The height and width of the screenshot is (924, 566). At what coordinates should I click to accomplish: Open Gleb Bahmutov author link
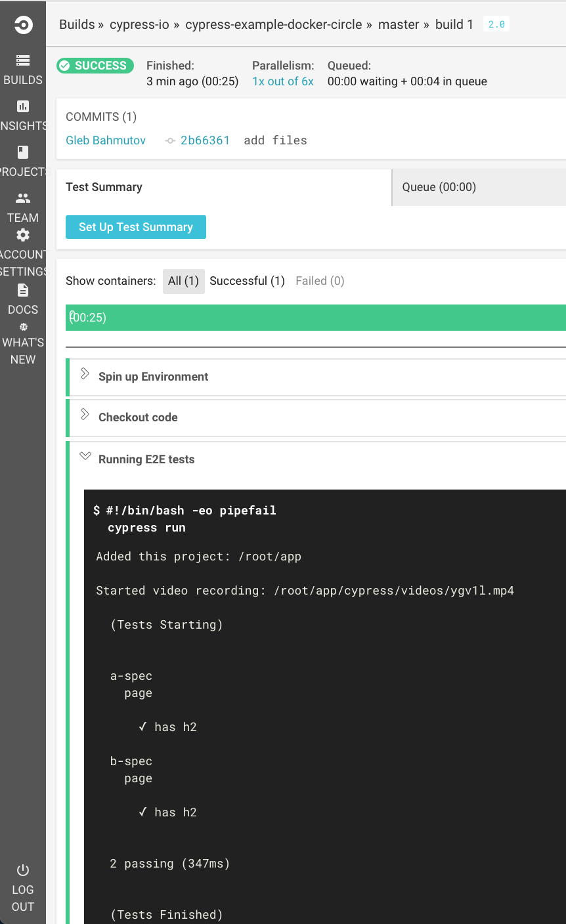(106, 140)
